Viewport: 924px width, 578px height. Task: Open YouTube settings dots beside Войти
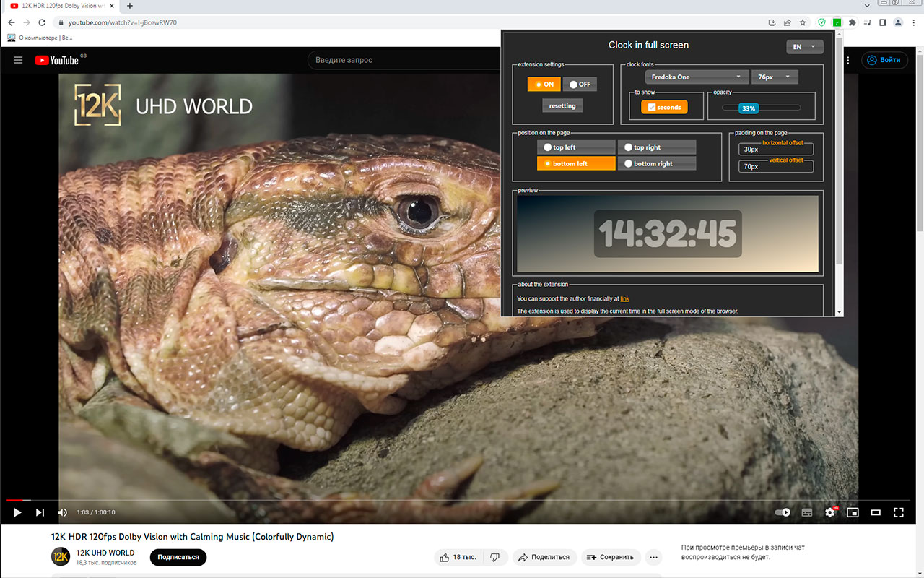[847, 60]
